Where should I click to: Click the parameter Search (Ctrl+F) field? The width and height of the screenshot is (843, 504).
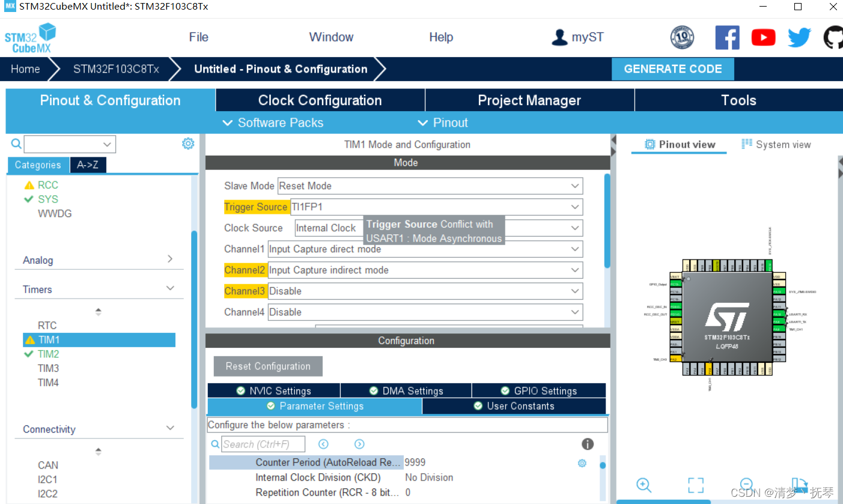(263, 445)
